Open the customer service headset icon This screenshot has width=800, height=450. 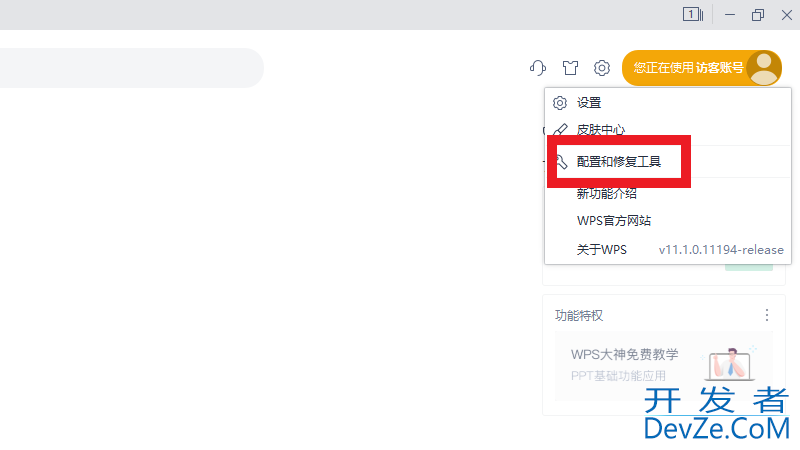click(x=538, y=67)
